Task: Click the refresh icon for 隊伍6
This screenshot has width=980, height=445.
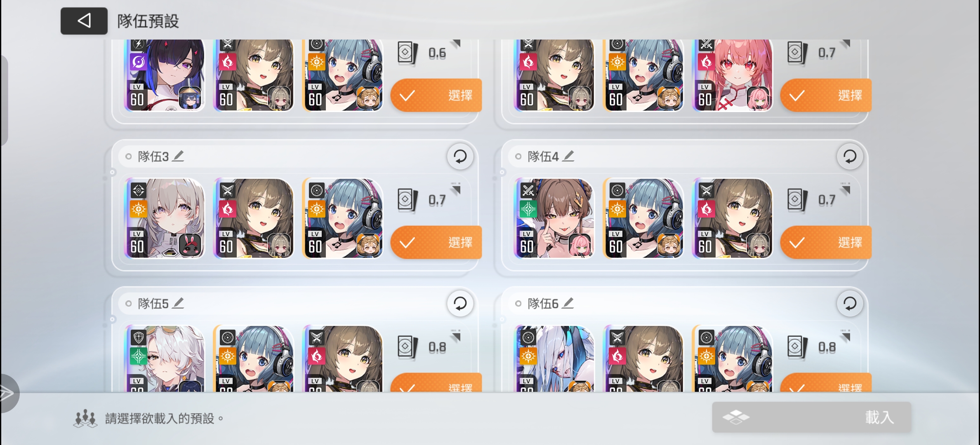Action: click(x=850, y=304)
